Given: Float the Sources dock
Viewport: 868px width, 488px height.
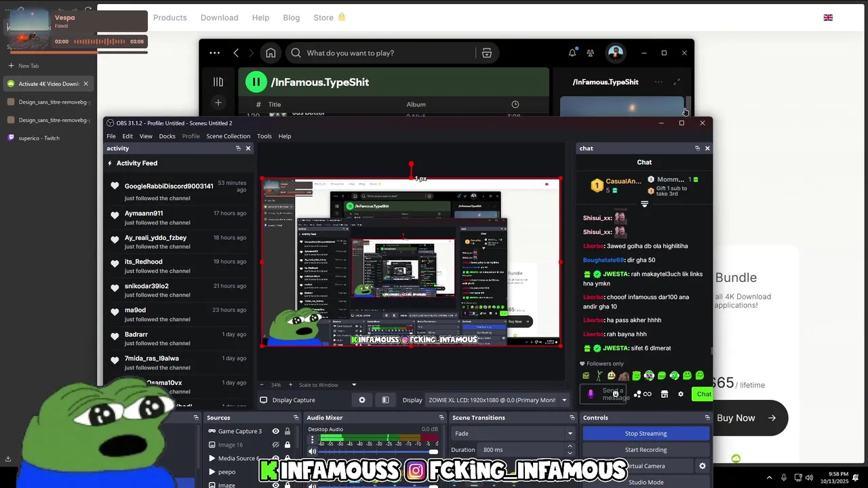Looking at the screenshot, I should (x=296, y=418).
